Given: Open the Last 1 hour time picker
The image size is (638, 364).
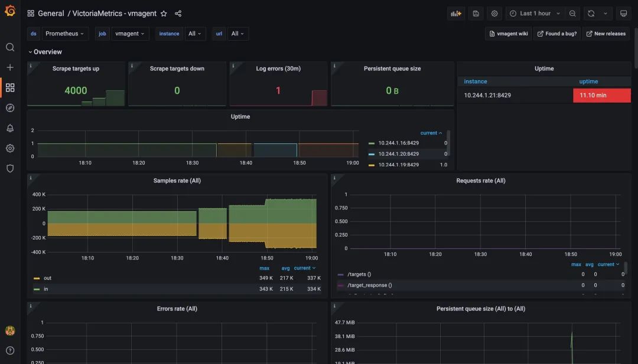Looking at the screenshot, I should tap(535, 14).
